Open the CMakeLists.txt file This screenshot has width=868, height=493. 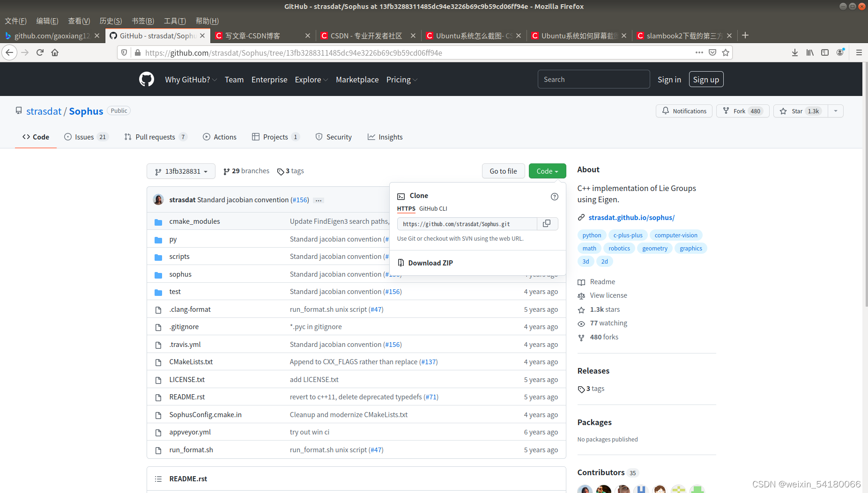191,361
